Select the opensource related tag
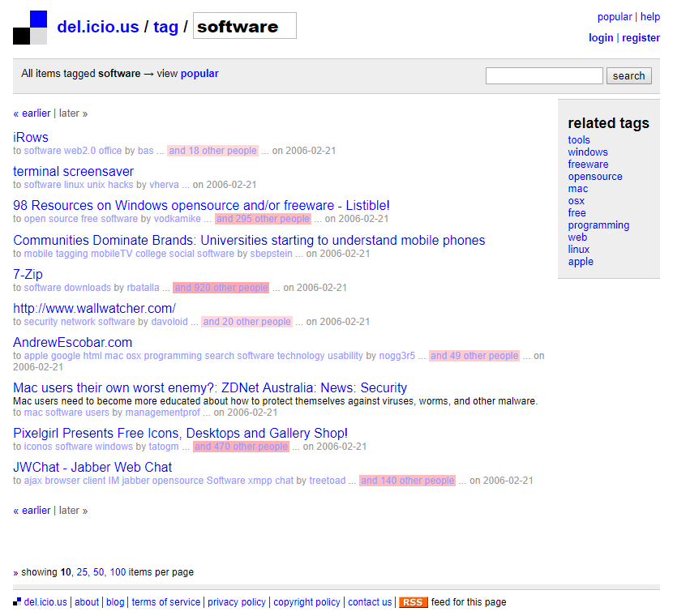Screen dimensions: 673x616 coord(595,177)
